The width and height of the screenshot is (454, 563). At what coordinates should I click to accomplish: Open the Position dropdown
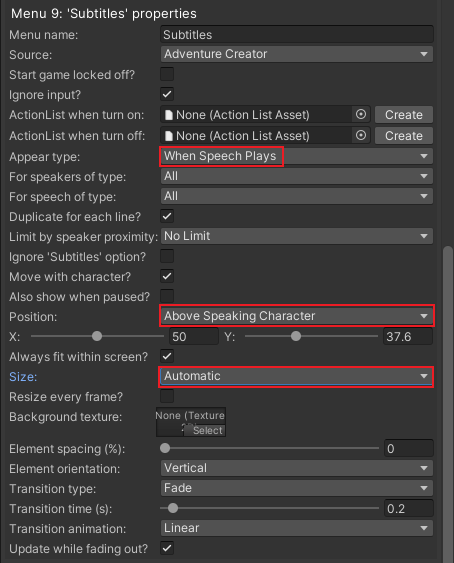[297, 316]
